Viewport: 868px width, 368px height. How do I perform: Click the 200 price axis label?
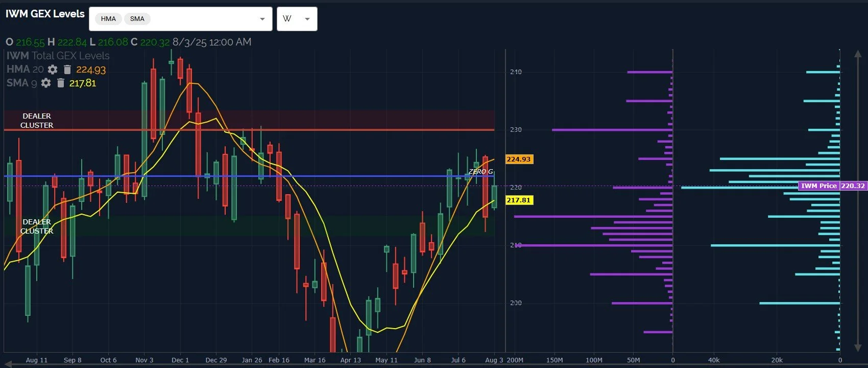click(x=516, y=303)
